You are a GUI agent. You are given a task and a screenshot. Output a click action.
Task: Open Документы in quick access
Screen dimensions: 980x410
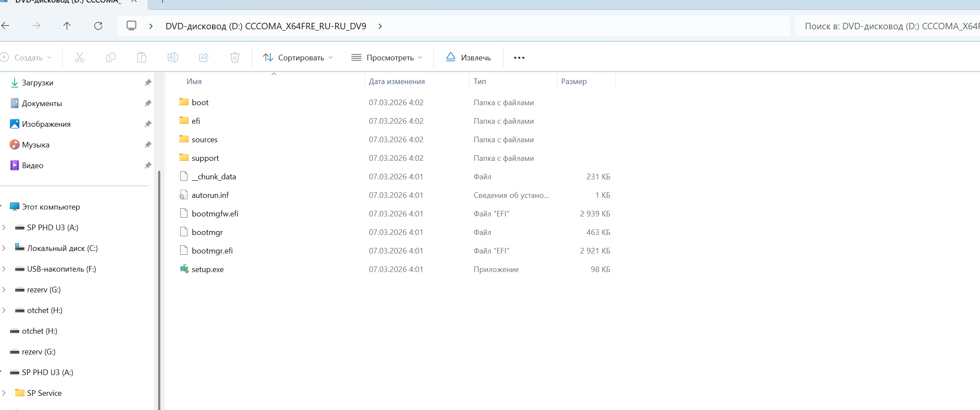[42, 103]
